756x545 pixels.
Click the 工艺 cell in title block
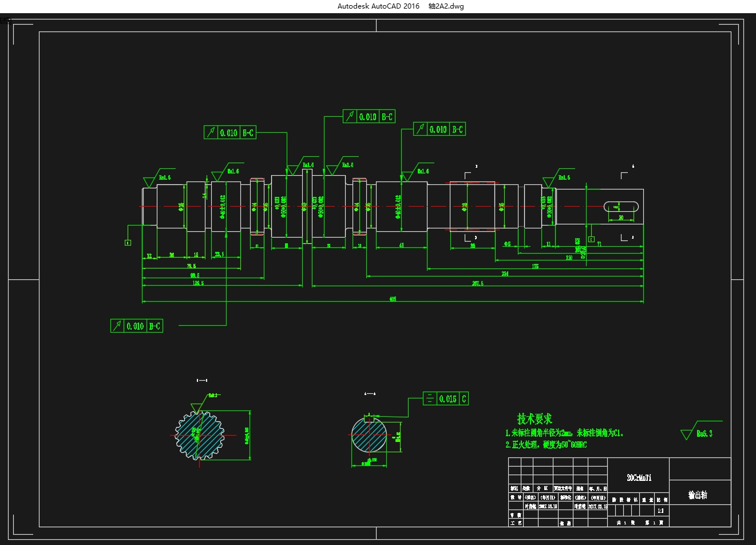point(516,523)
